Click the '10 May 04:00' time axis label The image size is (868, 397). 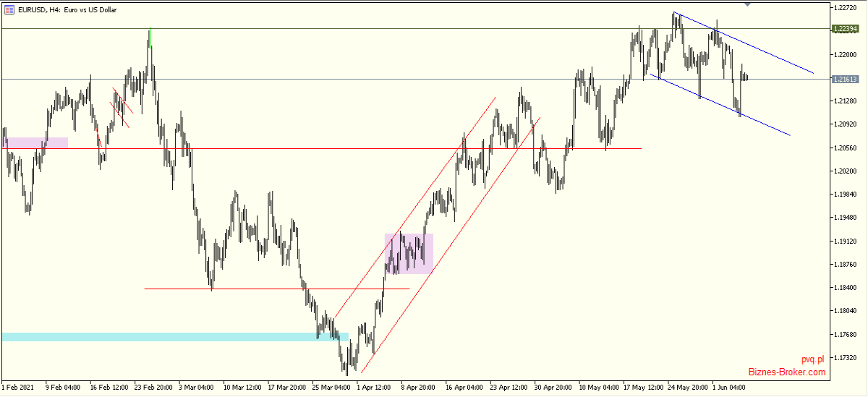pyautogui.click(x=599, y=387)
